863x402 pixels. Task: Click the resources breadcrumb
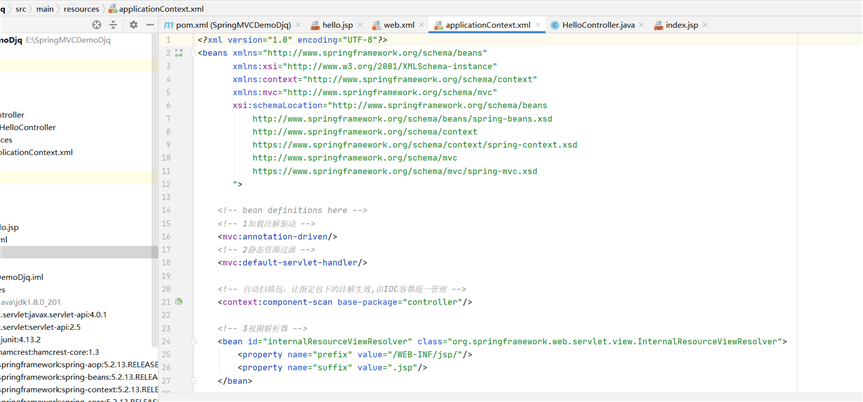[x=81, y=9]
